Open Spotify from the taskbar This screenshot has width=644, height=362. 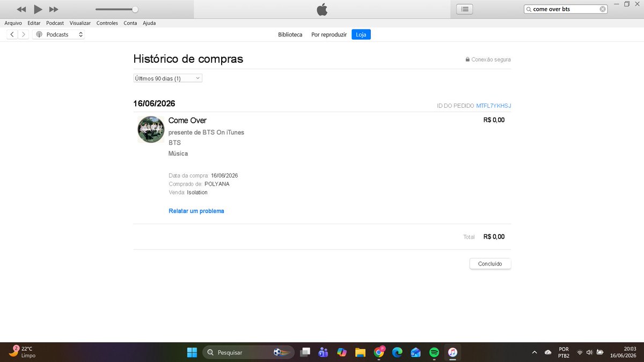(434, 352)
